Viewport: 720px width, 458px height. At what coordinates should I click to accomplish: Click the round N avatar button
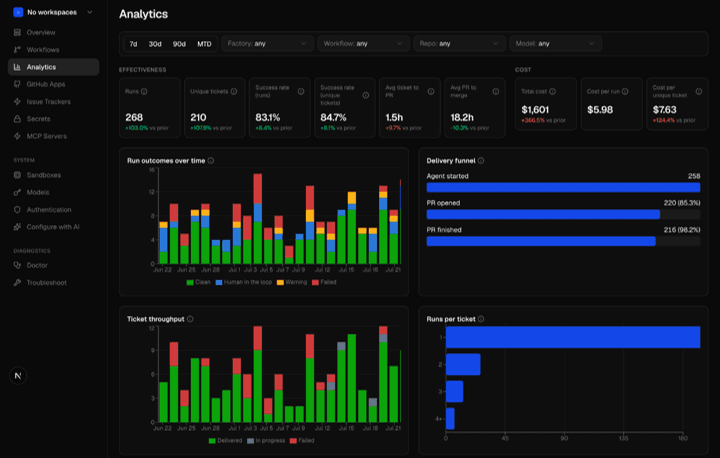(x=18, y=376)
